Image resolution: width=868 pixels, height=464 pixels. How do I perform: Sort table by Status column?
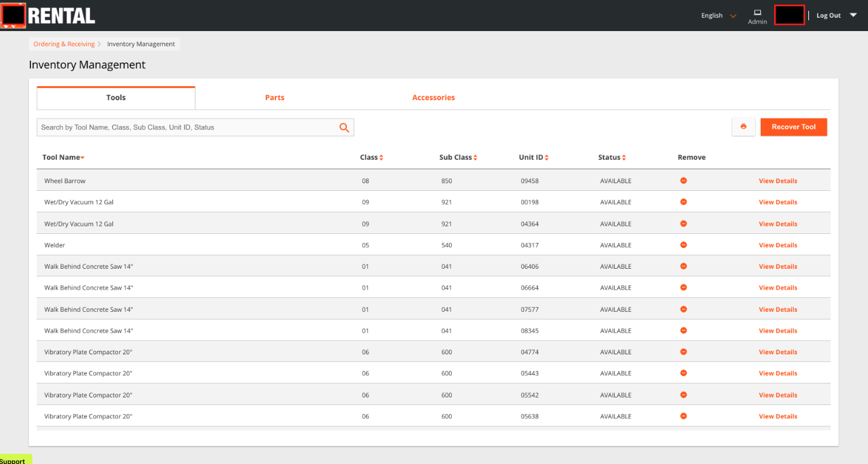point(612,157)
